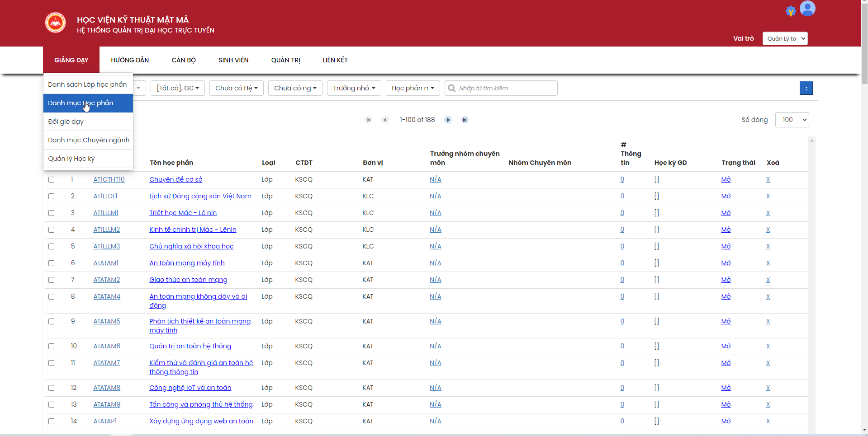Go to the next page of results
868x436 pixels.
[448, 120]
